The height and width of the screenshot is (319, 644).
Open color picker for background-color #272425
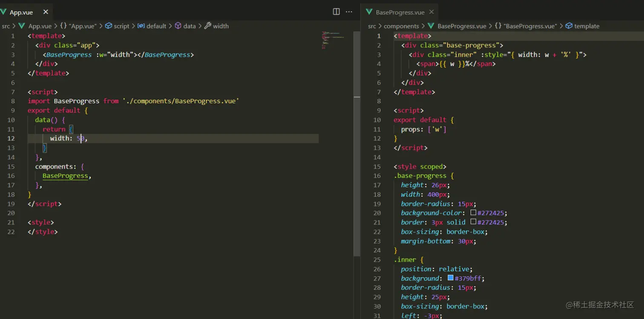[x=473, y=213]
